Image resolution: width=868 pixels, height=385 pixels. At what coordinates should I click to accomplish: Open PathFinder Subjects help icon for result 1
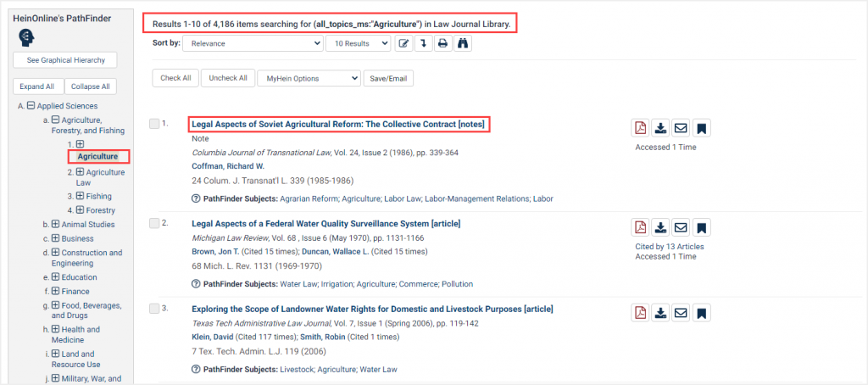[196, 198]
